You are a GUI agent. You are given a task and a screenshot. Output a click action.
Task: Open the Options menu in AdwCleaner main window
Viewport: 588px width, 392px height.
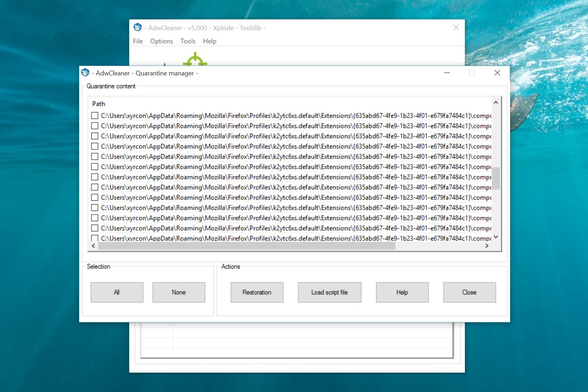point(162,41)
